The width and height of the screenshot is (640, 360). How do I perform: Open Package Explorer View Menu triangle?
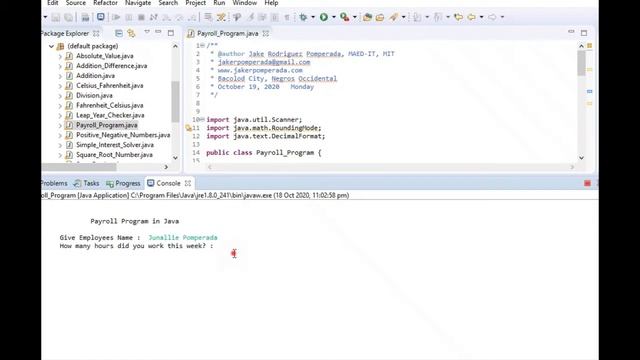[x=147, y=32]
